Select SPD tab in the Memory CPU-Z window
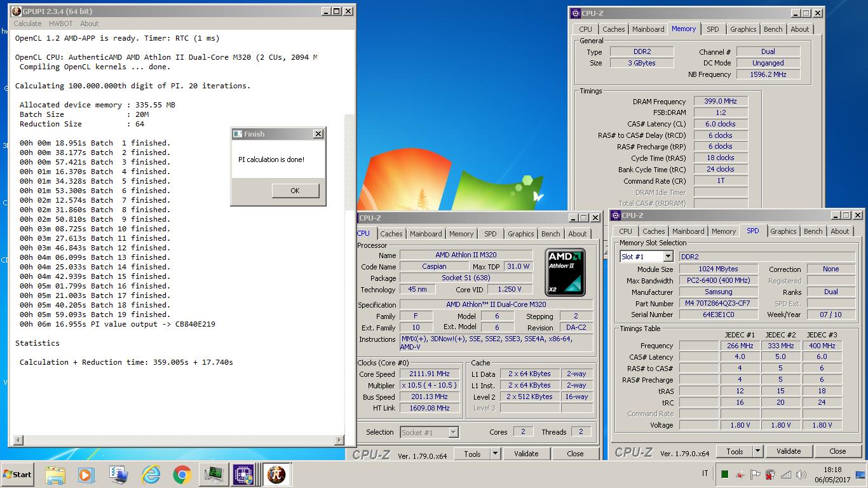868x488 pixels. [x=713, y=29]
